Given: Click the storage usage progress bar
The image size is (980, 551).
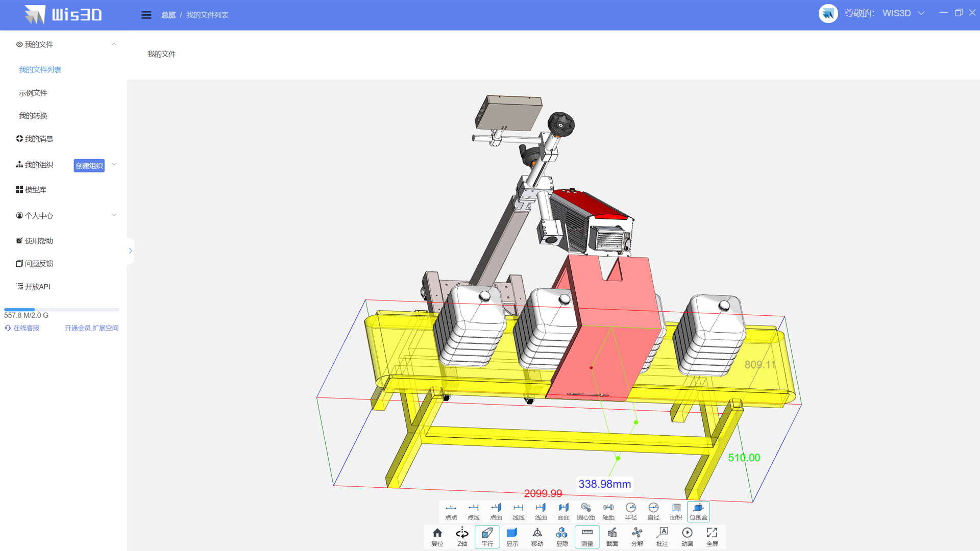Looking at the screenshot, I should tap(61, 310).
